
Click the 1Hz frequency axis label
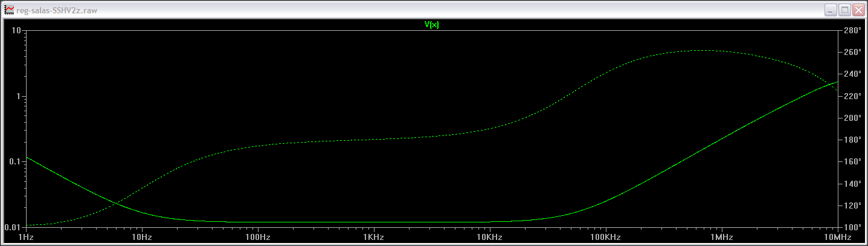point(27,237)
